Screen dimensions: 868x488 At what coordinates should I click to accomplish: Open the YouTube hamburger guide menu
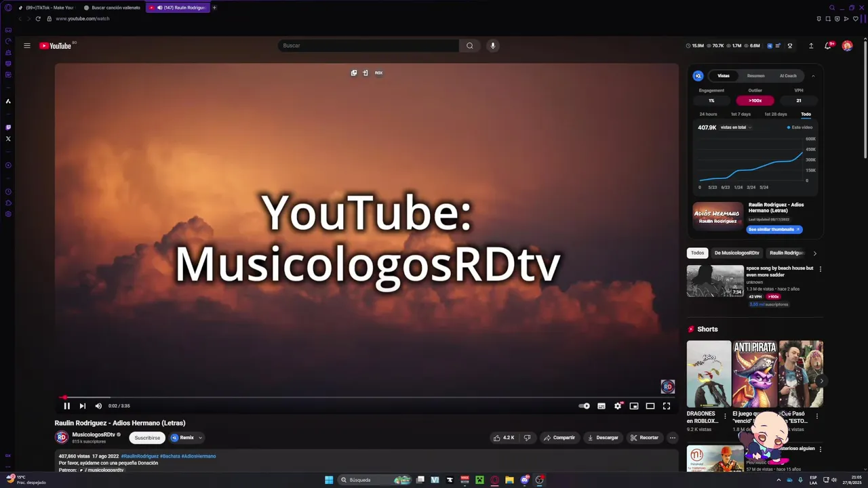pos(27,46)
